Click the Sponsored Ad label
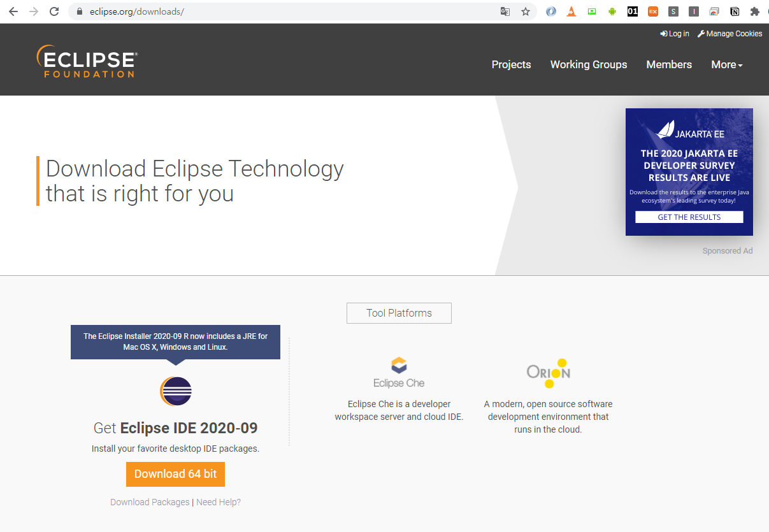Screen dimensions: 769x532 point(728,251)
